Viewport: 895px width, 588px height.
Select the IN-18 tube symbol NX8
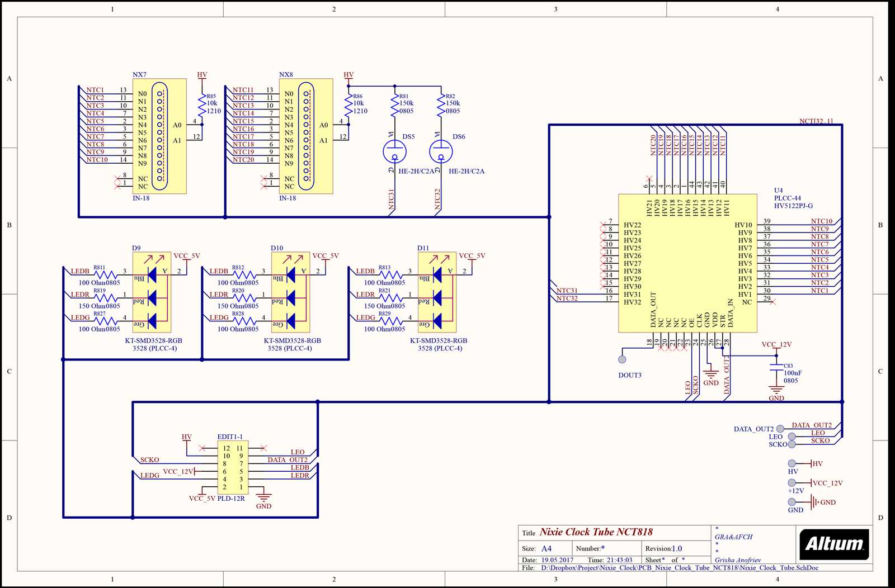tap(307, 134)
